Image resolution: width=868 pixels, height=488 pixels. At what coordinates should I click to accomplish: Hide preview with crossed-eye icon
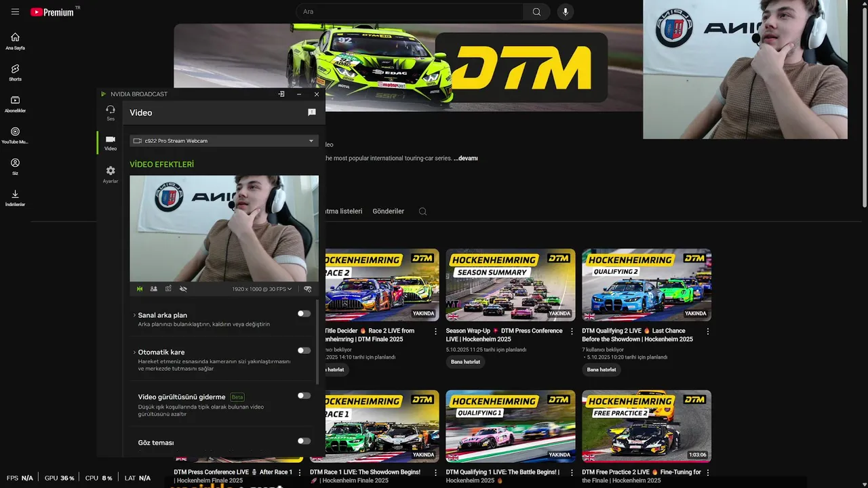(183, 289)
